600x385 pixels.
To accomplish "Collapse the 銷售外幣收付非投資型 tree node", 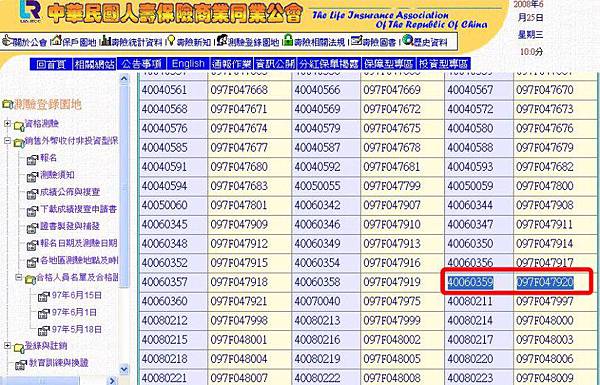I will tap(7, 141).
